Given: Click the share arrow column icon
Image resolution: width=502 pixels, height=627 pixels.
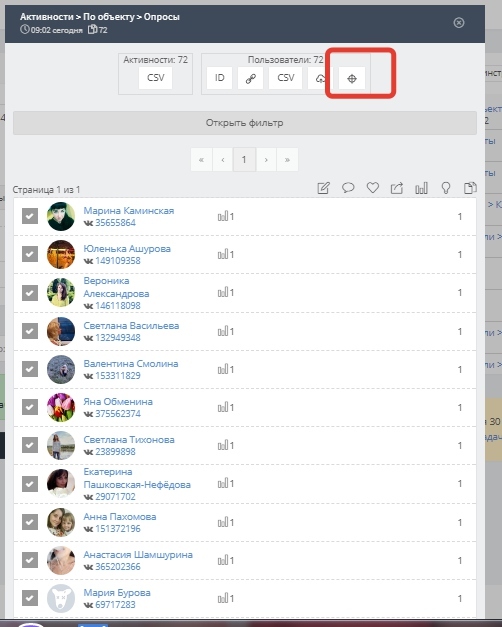Looking at the screenshot, I should coord(397,188).
